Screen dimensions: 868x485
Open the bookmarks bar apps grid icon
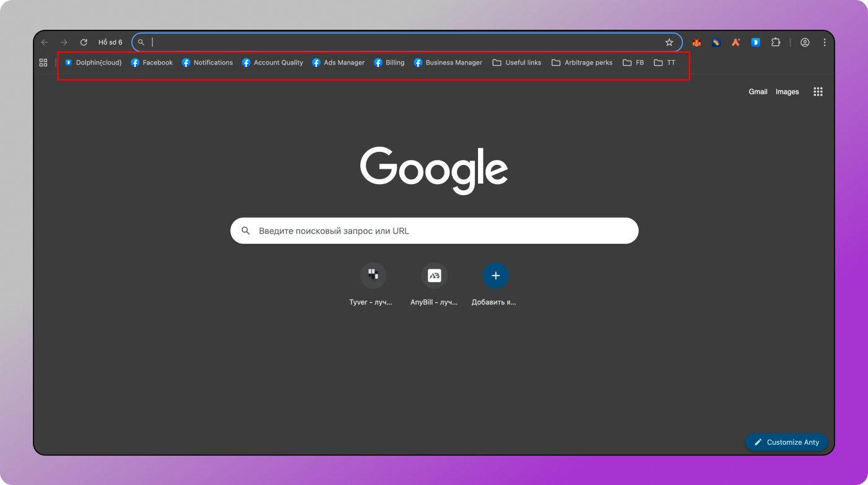[43, 63]
